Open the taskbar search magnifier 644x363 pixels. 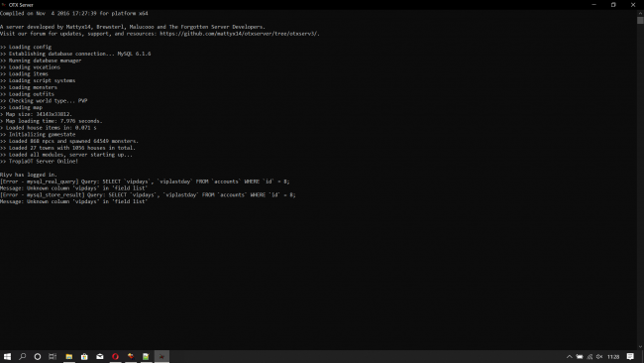(22, 356)
